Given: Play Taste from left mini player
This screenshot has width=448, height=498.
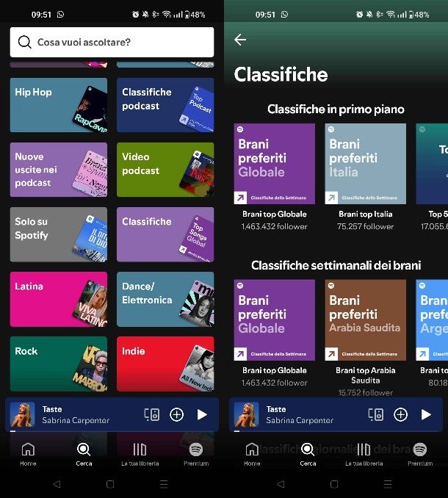Looking at the screenshot, I should coord(202,414).
